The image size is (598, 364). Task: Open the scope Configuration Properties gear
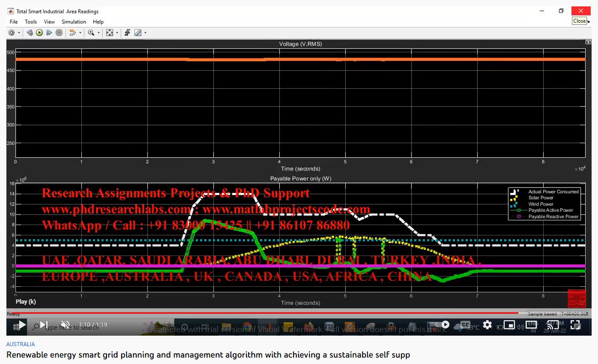(11, 33)
